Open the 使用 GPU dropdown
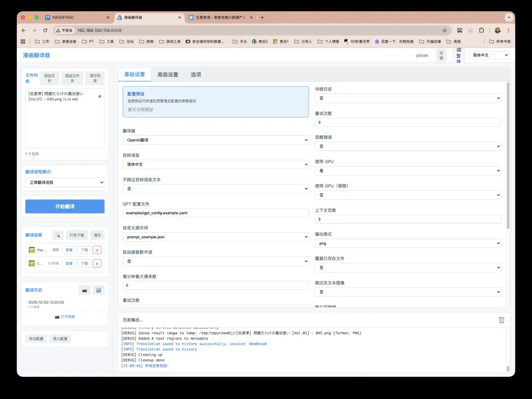This screenshot has width=532, height=399. tap(408, 171)
